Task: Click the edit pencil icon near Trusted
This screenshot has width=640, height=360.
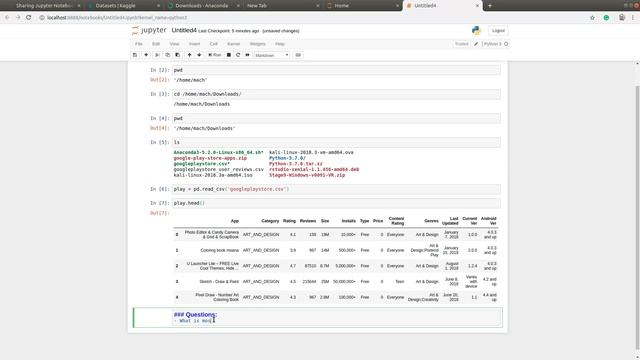Action: point(476,44)
